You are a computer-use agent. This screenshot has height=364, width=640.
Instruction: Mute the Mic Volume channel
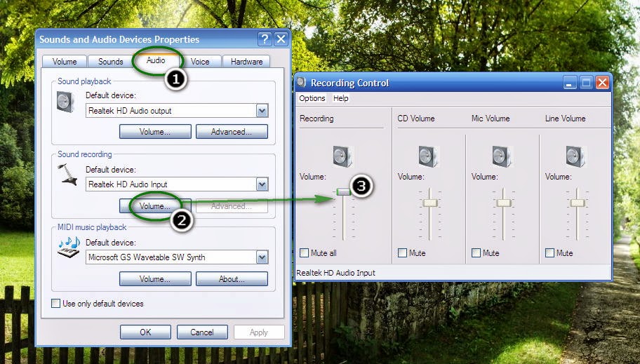[x=476, y=253]
